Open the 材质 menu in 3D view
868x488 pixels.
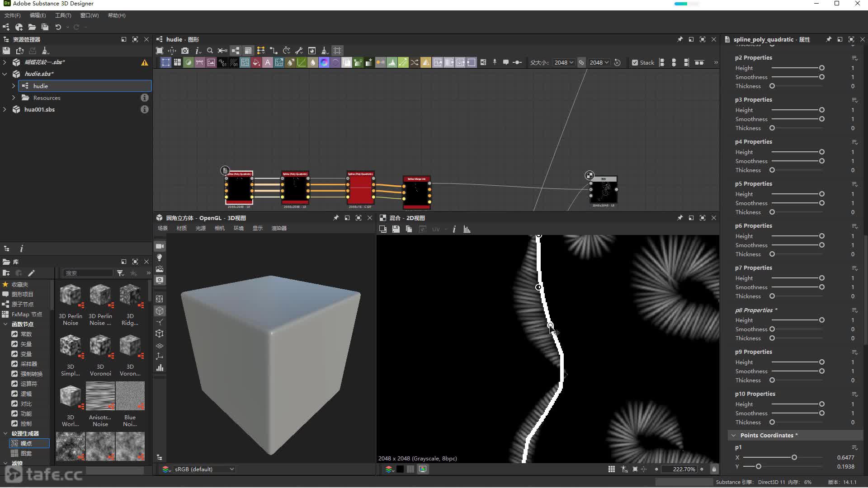181,228
